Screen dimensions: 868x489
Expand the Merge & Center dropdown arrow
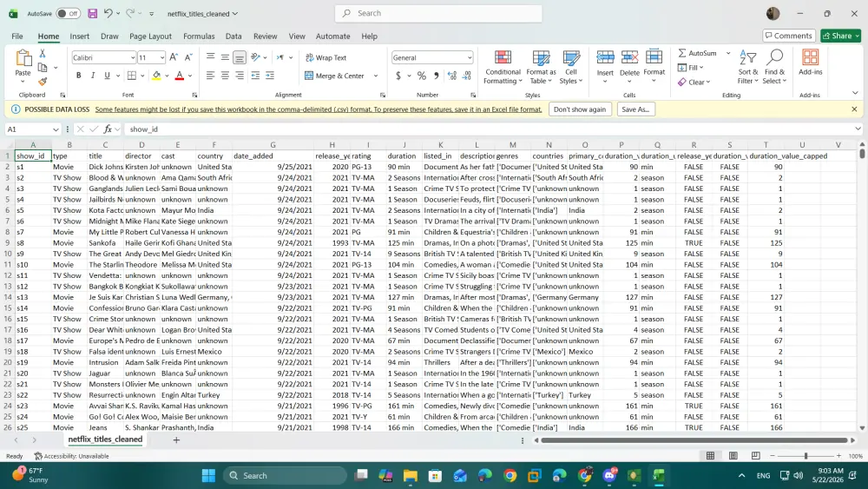click(376, 76)
